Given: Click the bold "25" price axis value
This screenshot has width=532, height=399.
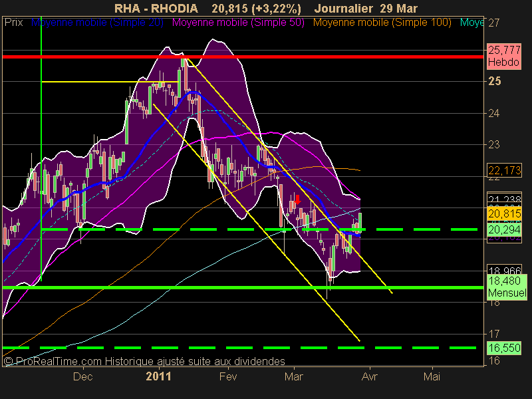Looking at the screenshot, I should (x=494, y=81).
